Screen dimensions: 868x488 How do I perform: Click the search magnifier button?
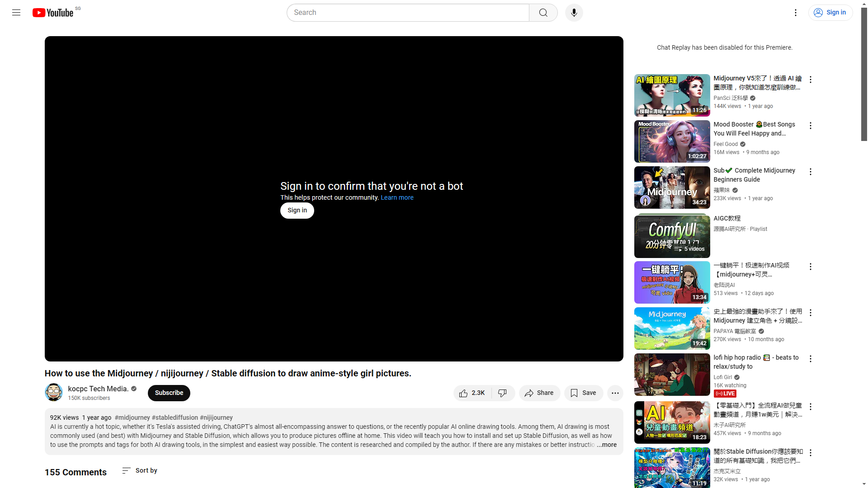[x=543, y=13]
